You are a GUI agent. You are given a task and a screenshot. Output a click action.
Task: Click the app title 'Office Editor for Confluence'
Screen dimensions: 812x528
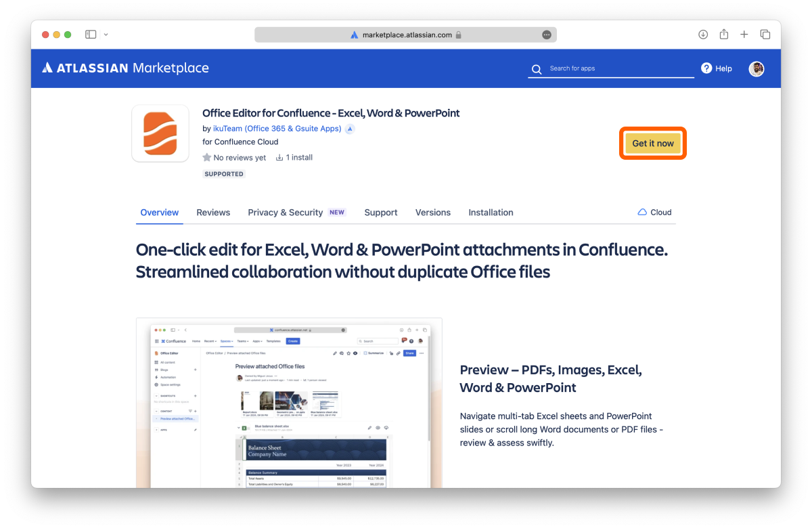(331, 113)
